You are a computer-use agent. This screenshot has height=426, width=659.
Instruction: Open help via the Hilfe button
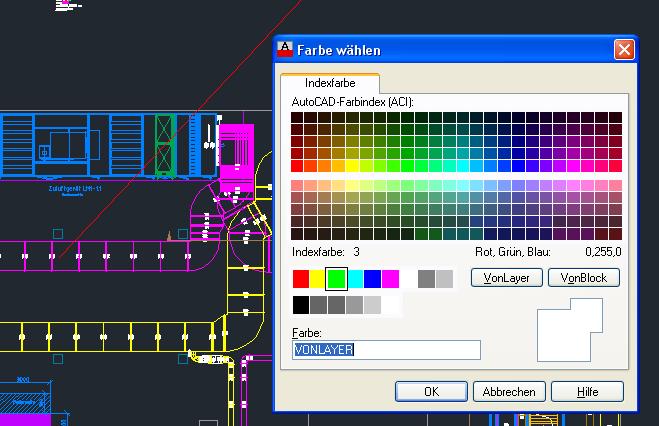click(587, 392)
